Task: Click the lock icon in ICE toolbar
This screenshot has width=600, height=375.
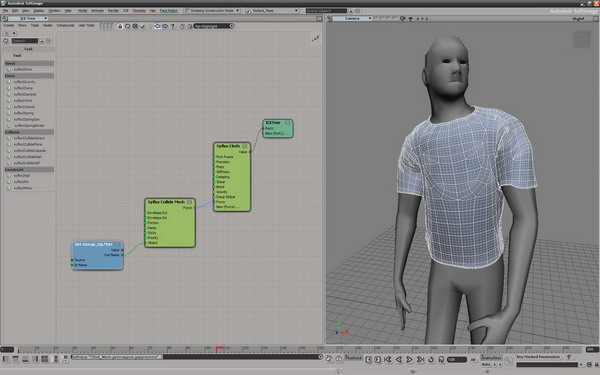Action: pos(120,26)
